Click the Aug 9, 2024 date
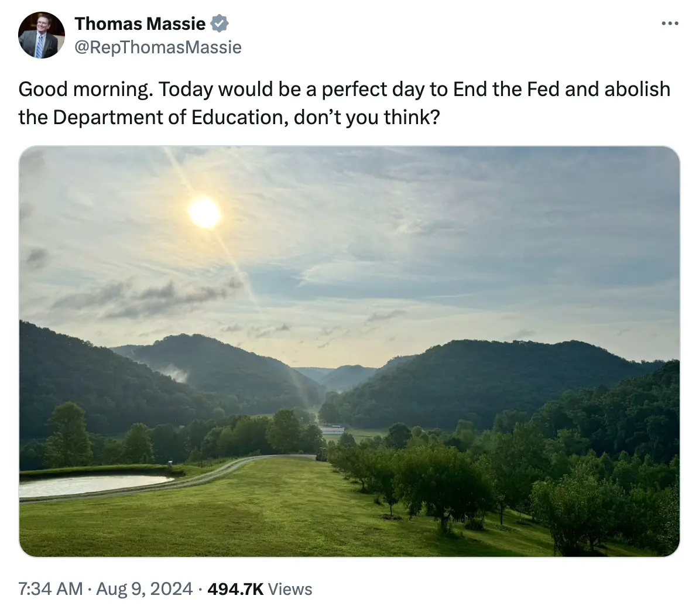The image size is (699, 616). [144, 589]
